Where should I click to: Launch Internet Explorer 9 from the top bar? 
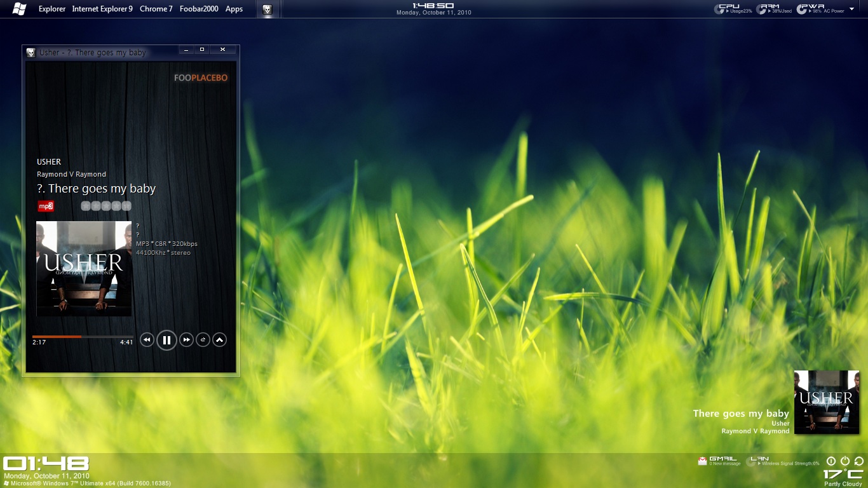point(102,9)
